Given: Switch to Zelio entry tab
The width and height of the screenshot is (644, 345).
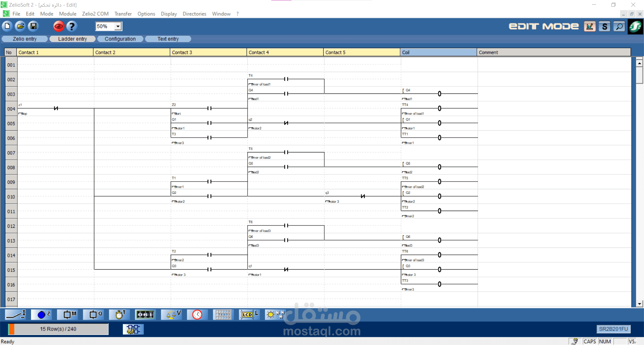Looking at the screenshot, I should pyautogui.click(x=24, y=39).
